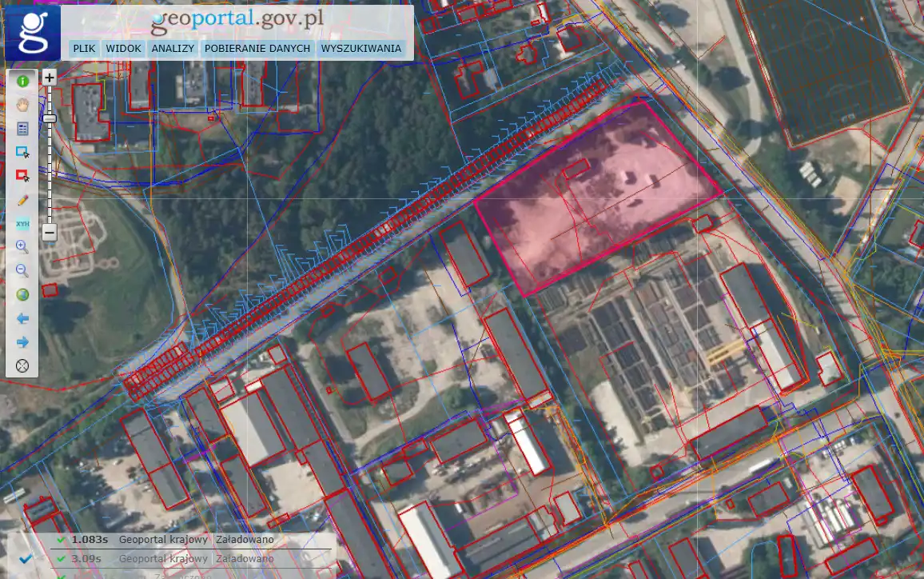
Task: Activate the pencil drawing tool
Action: coord(22,200)
